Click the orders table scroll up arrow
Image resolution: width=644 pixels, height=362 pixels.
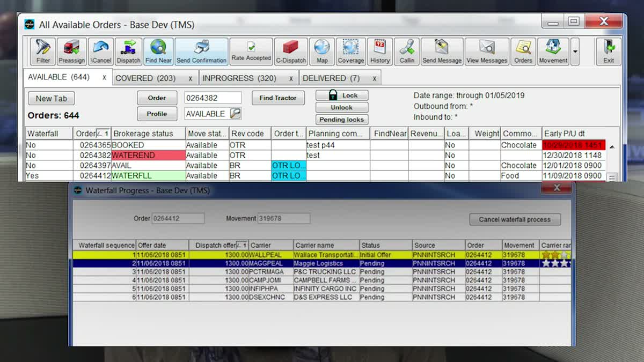pos(612,146)
